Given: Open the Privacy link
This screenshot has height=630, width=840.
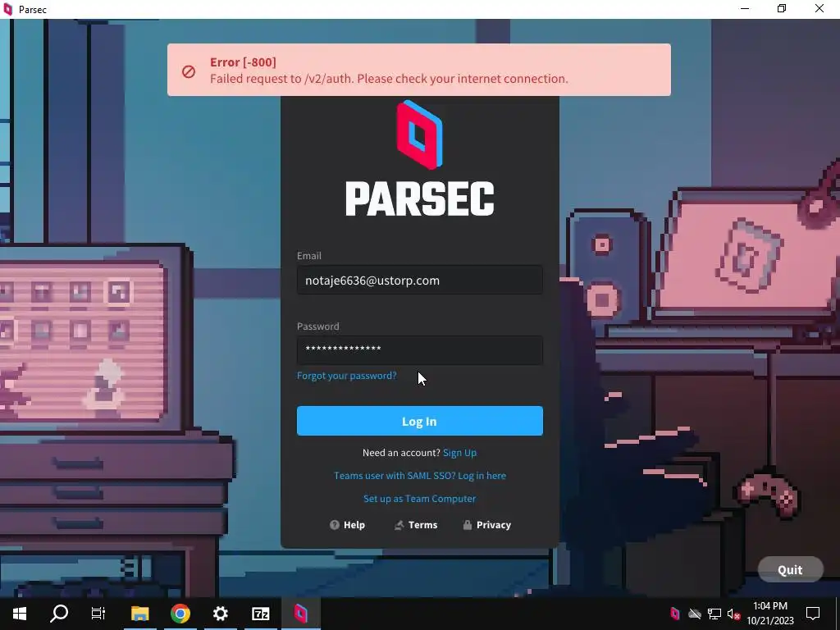Looking at the screenshot, I should (487, 525).
